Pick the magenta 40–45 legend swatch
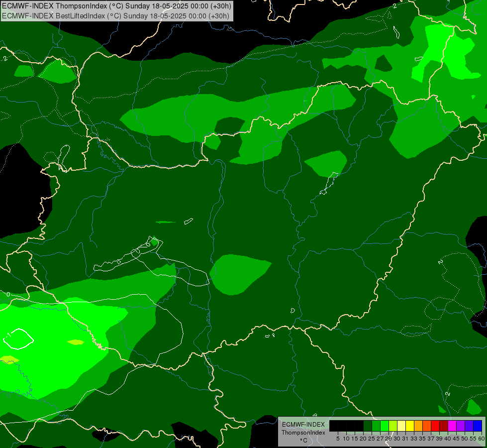487x448 pixels. [452, 426]
